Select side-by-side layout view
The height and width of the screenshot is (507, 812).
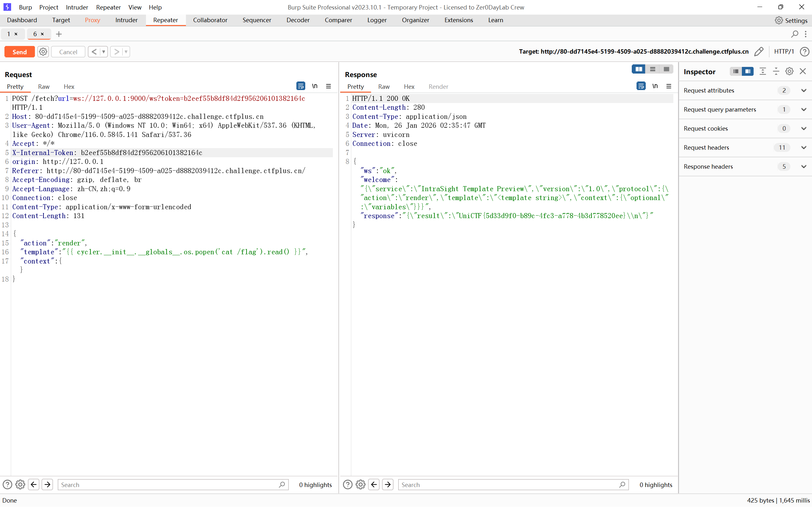click(638, 69)
